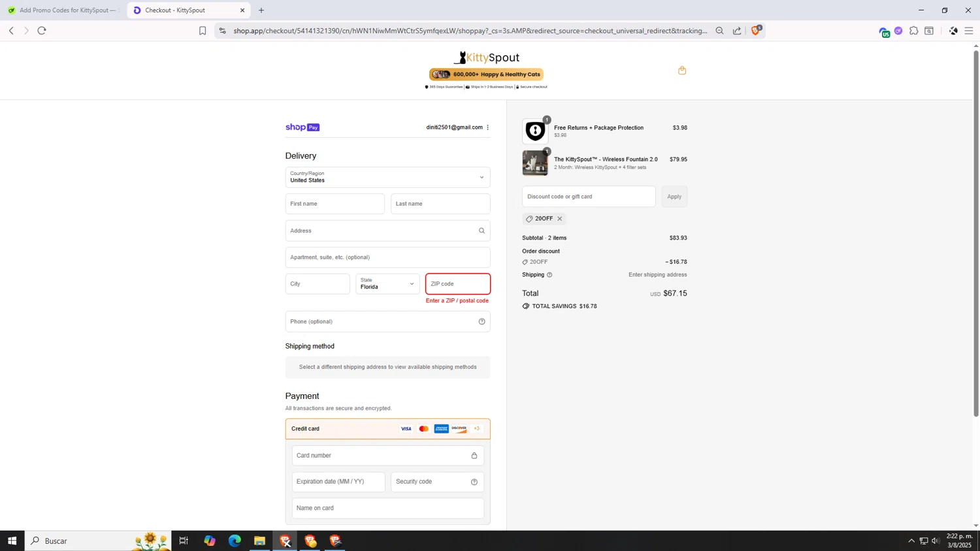The image size is (980, 551).
Task: Remove the 20OFF discount code
Action: [560, 219]
